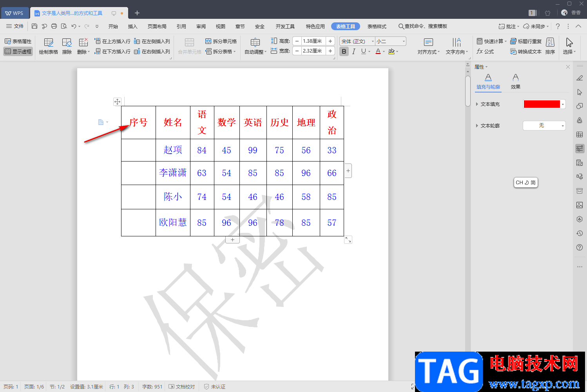Click the search commands box (查找命令)
The height and width of the screenshot is (392, 587).
tap(423, 26)
